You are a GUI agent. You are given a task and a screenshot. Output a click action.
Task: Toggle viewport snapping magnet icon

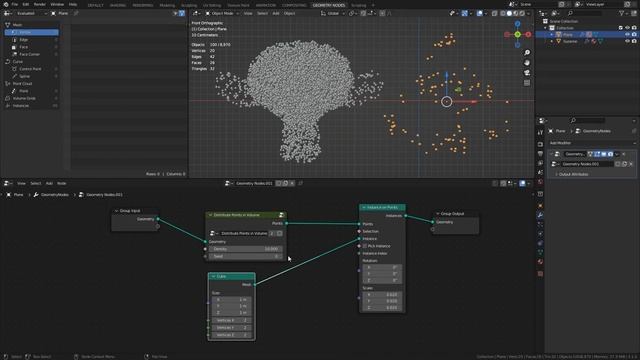(x=363, y=13)
